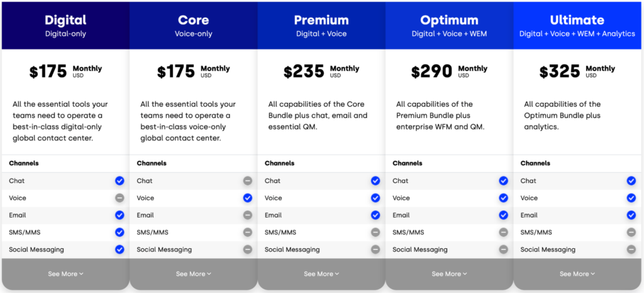
Task: Click Social Messaging checkmark in Digital plan
Action: [x=119, y=250]
